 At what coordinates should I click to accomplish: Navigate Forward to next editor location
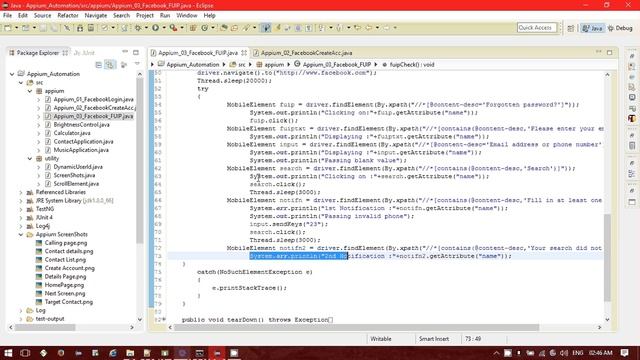[386, 28]
